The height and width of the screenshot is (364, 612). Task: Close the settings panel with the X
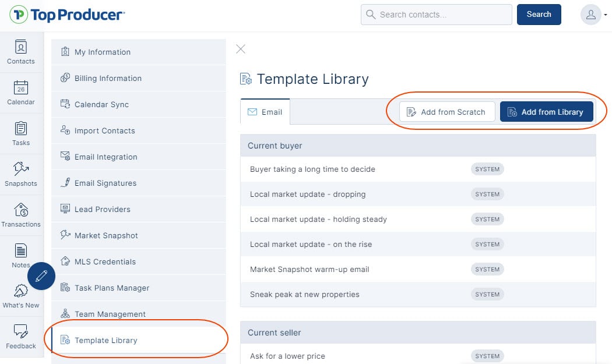pos(241,49)
